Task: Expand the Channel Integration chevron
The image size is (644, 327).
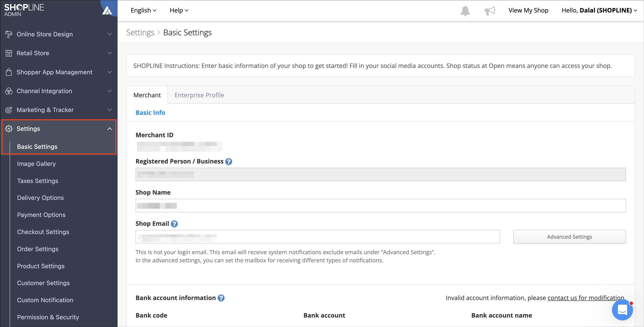Action: point(109,91)
